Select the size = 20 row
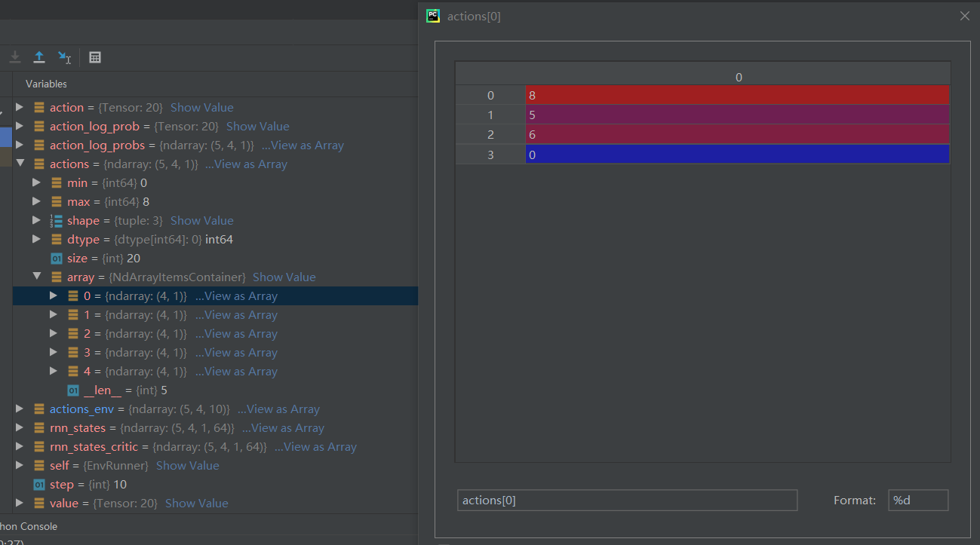 (215, 258)
